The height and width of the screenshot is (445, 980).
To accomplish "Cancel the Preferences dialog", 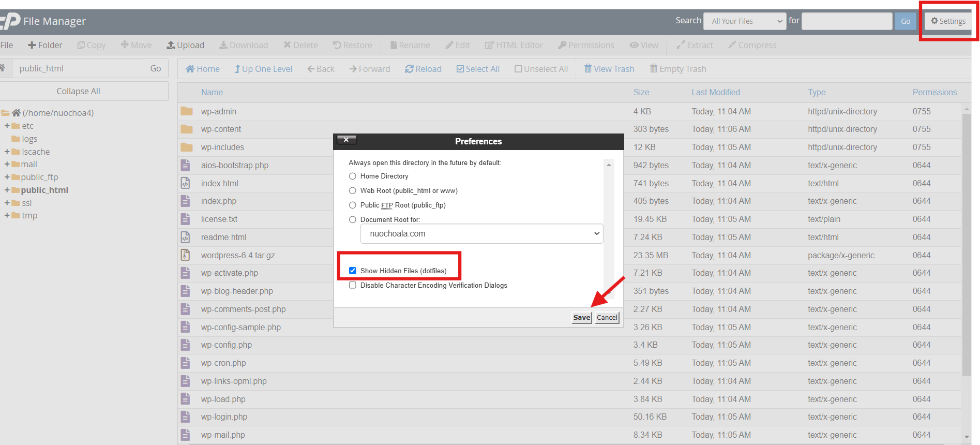I will tap(607, 318).
